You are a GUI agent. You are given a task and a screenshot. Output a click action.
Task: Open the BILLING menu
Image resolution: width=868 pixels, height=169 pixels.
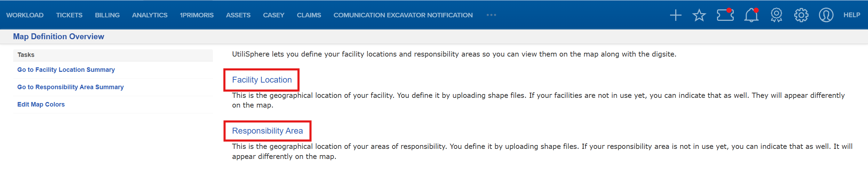click(x=107, y=15)
